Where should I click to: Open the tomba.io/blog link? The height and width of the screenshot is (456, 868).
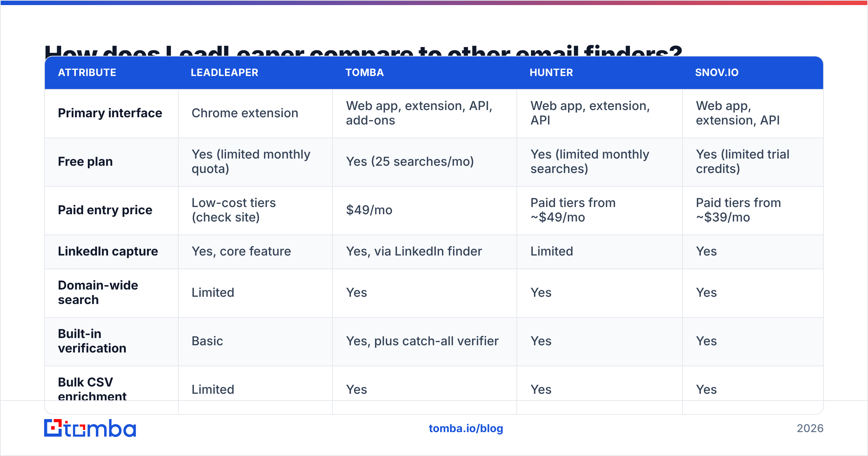pyautogui.click(x=466, y=428)
